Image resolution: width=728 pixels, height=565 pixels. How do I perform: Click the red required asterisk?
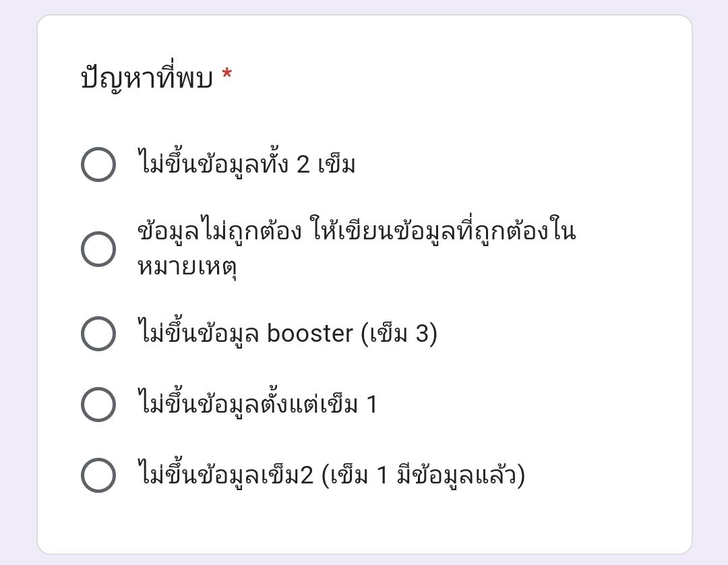[x=227, y=74]
